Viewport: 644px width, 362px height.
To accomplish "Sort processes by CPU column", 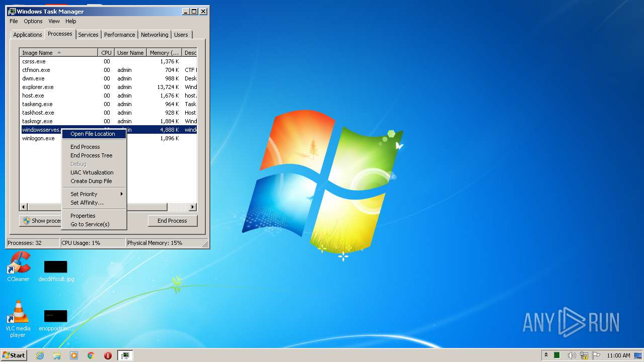I will point(106,53).
